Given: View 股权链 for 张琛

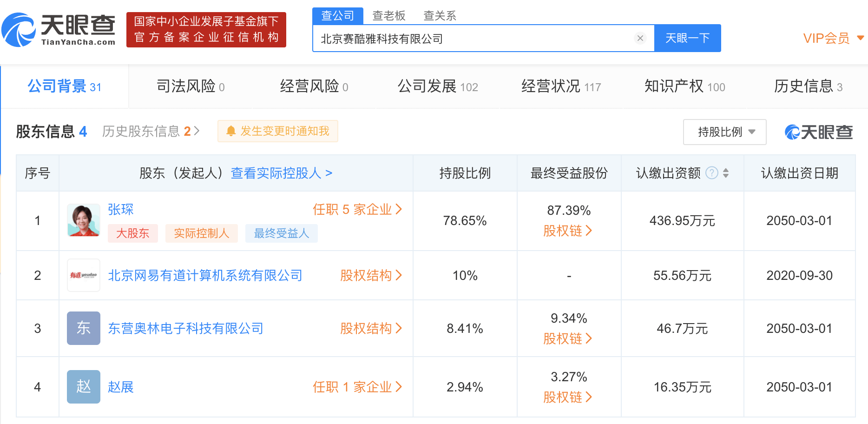Looking at the screenshot, I should tap(567, 231).
